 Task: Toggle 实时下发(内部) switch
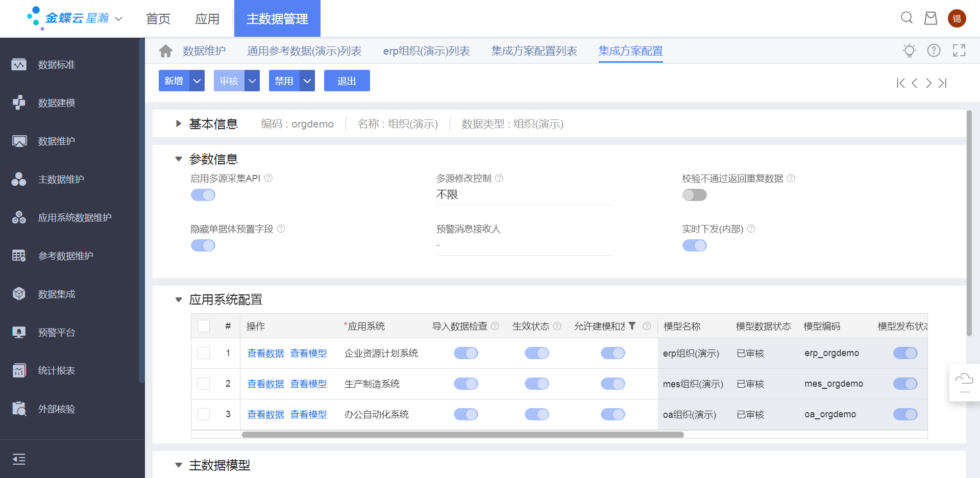pyautogui.click(x=695, y=245)
